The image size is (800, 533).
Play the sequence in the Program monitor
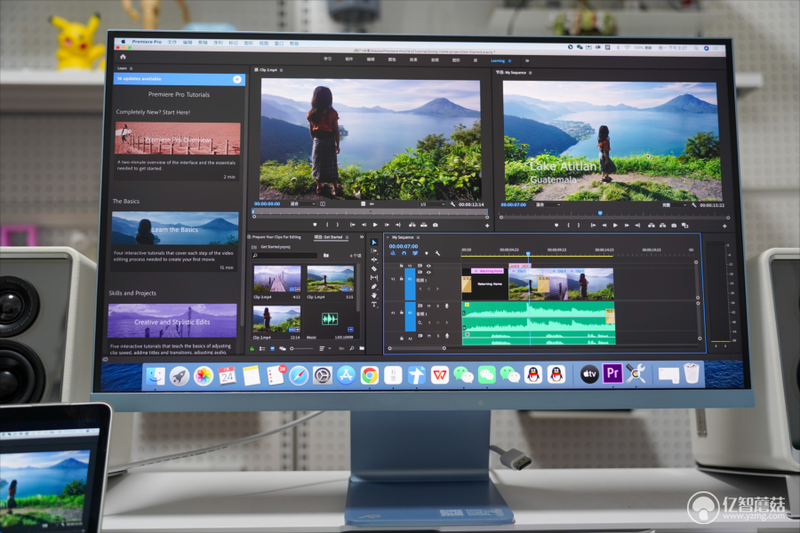pyautogui.click(x=615, y=225)
